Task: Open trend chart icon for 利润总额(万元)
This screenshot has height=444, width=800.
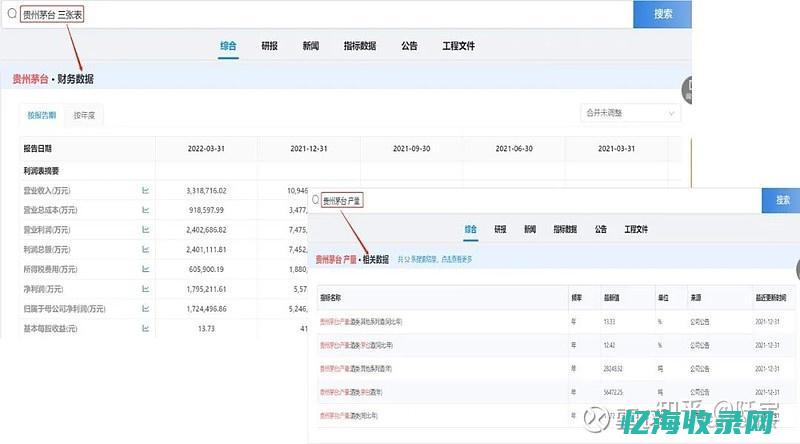Action: [145, 250]
